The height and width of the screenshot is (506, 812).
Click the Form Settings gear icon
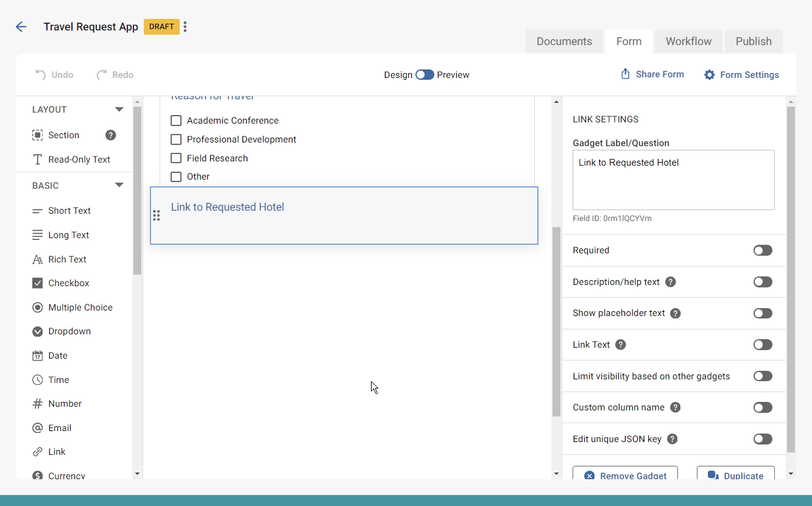tap(709, 75)
